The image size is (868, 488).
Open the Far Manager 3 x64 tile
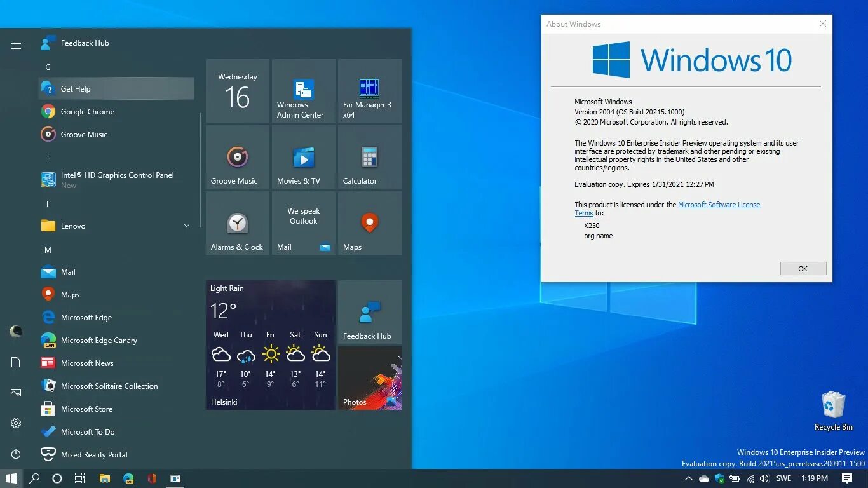point(370,91)
